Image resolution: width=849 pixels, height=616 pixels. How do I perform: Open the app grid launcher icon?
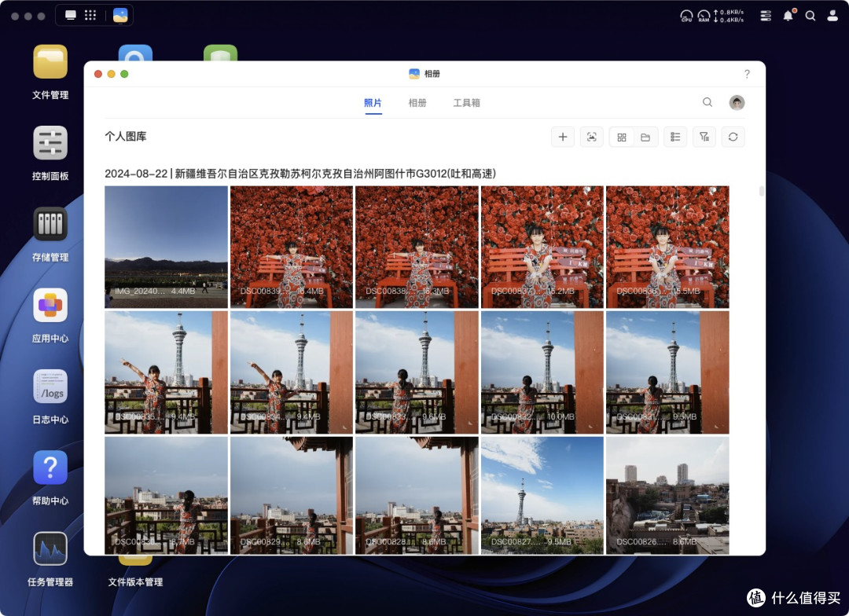90,15
